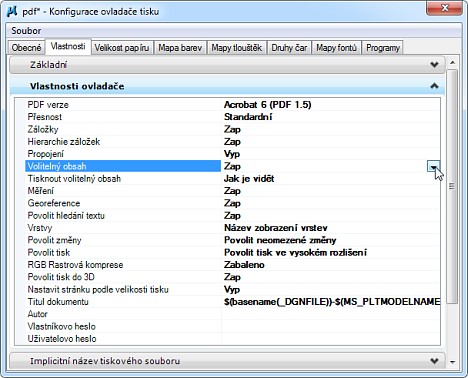
Task: Open the Mapy fontů tab
Action: coord(336,48)
